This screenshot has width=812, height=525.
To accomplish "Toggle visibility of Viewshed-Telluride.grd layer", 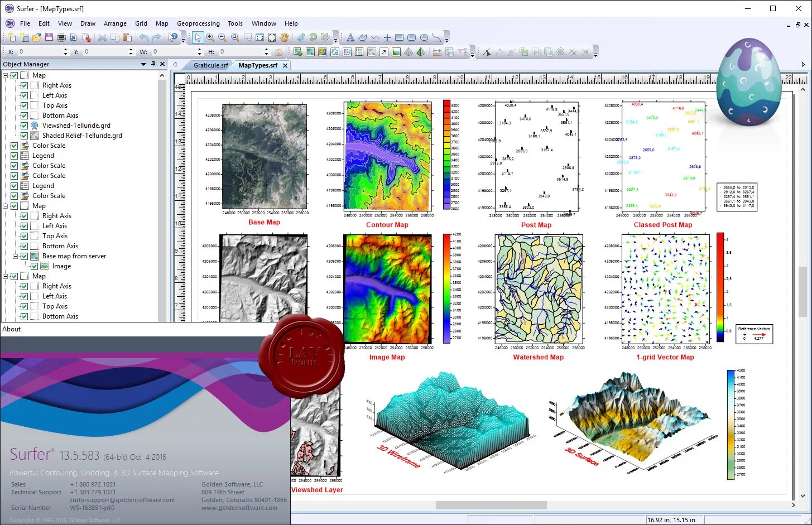I will (x=25, y=126).
